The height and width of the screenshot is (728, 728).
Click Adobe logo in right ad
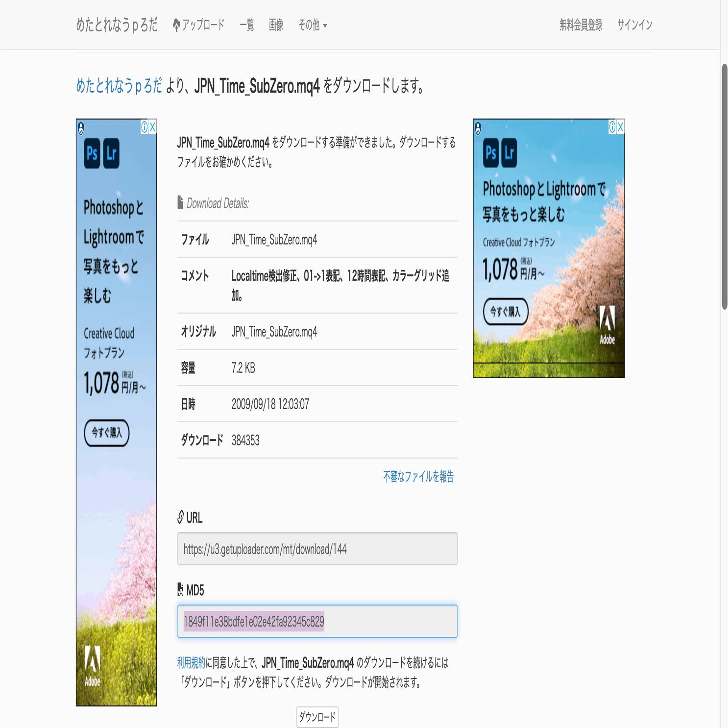(607, 325)
